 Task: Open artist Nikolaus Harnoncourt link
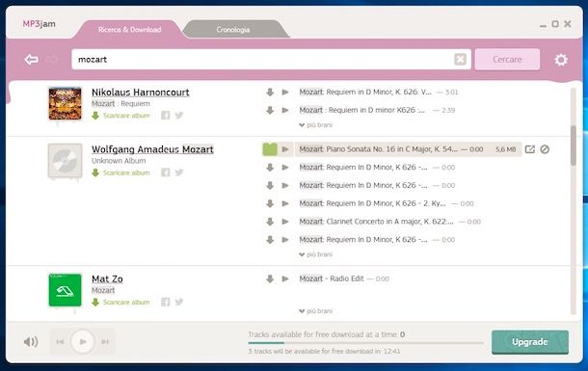tap(140, 93)
